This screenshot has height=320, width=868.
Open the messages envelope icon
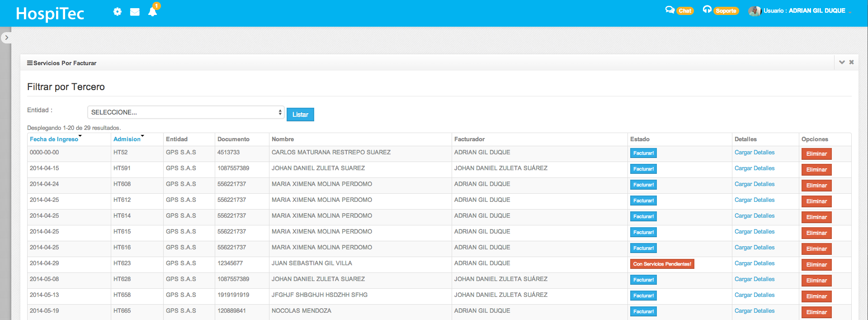point(135,12)
